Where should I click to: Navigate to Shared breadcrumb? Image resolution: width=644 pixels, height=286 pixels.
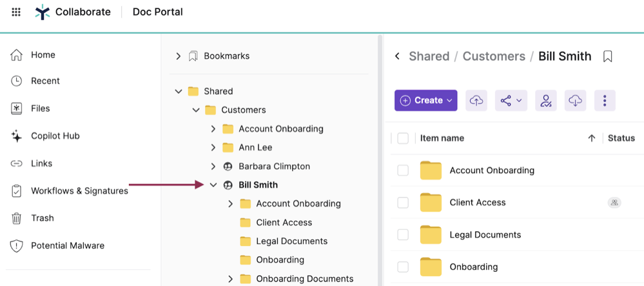[429, 56]
